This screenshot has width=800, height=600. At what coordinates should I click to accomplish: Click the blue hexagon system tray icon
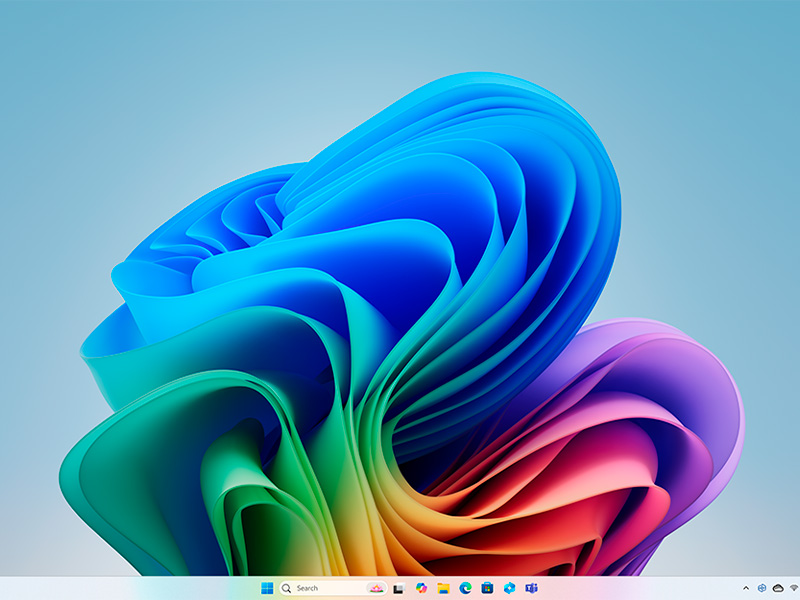click(x=762, y=588)
